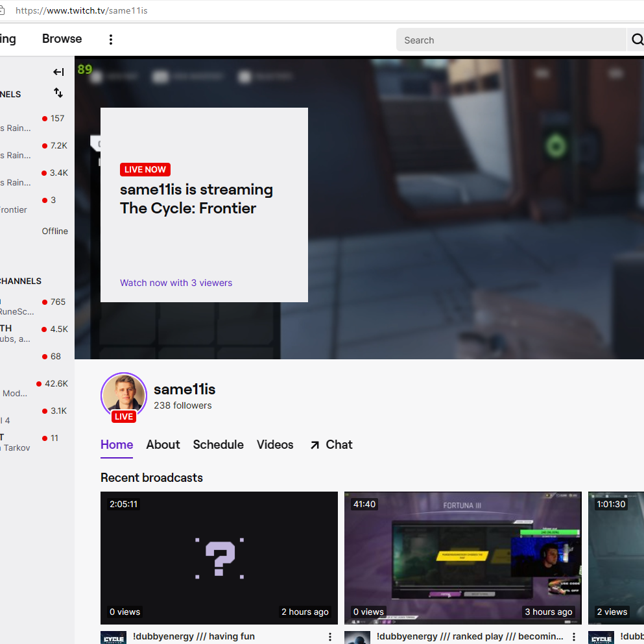Screen dimensions: 644x644
Task: Open the Videos tab
Action: click(275, 445)
